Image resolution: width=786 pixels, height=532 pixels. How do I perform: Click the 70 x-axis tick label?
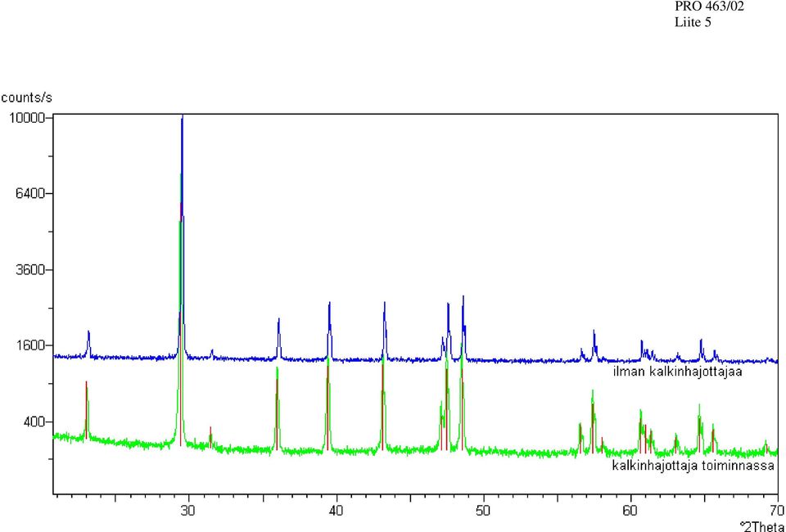(778, 509)
